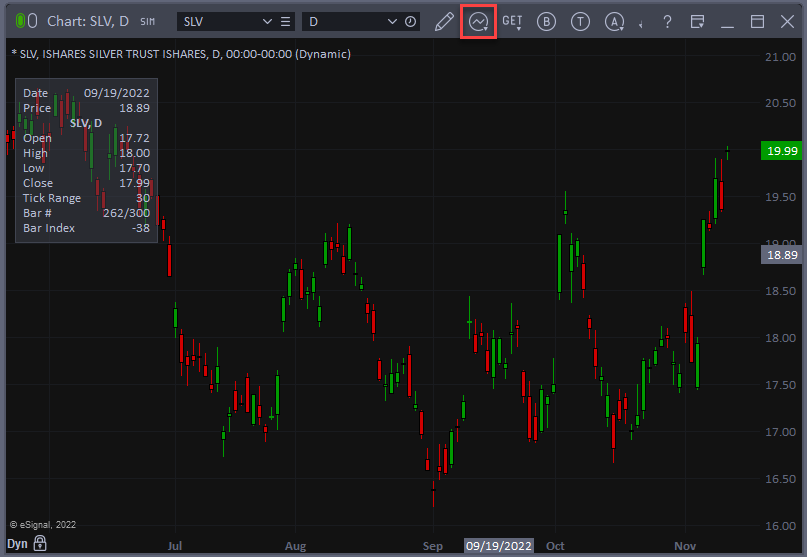
Task: Click the Aug label on time axis
Action: coord(295,546)
